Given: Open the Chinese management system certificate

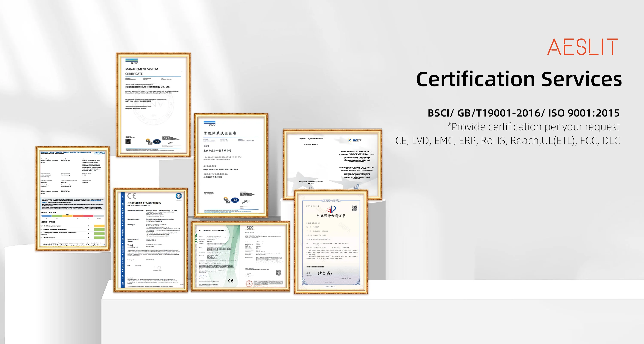Looking at the screenshot, I should click(231, 165).
